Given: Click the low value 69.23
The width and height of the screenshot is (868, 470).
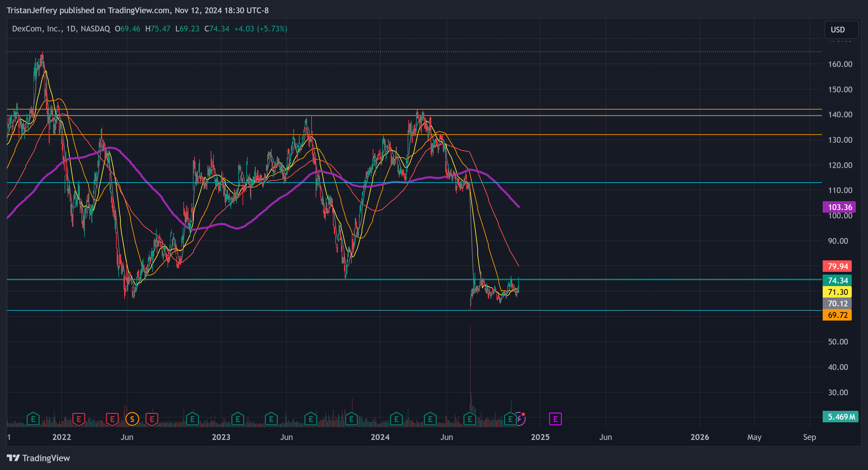Looking at the screenshot, I should coord(189,29).
